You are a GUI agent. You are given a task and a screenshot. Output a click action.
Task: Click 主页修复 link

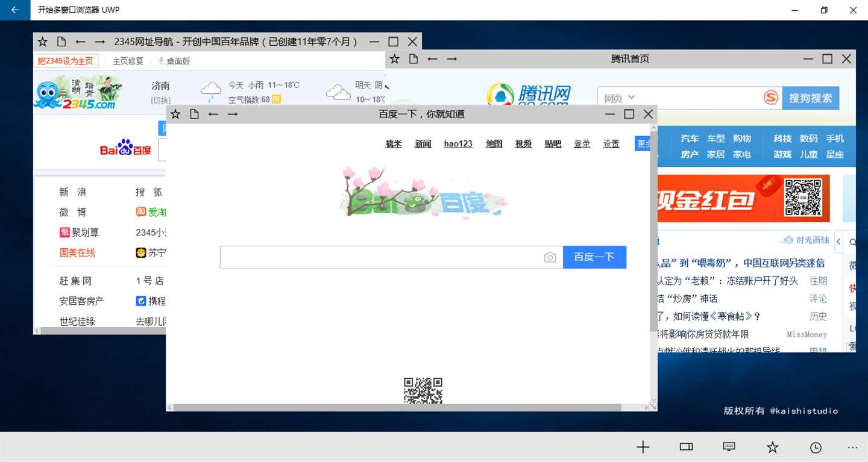(128, 61)
